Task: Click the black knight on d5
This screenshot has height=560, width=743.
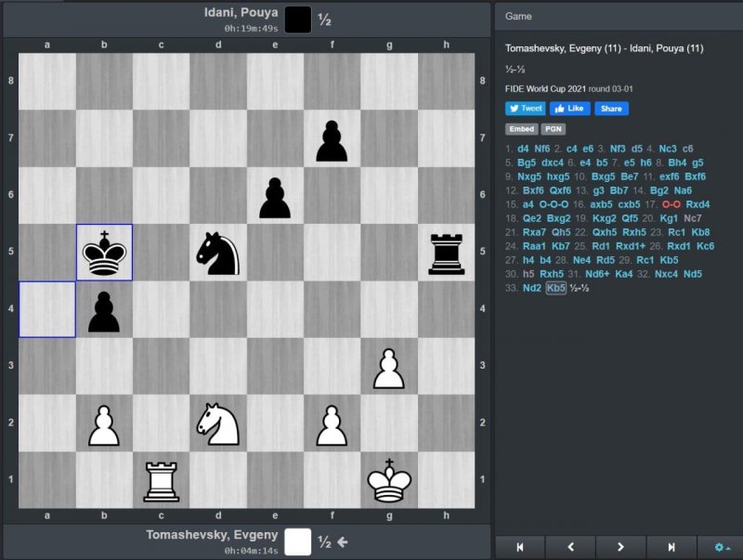Action: [x=218, y=253]
